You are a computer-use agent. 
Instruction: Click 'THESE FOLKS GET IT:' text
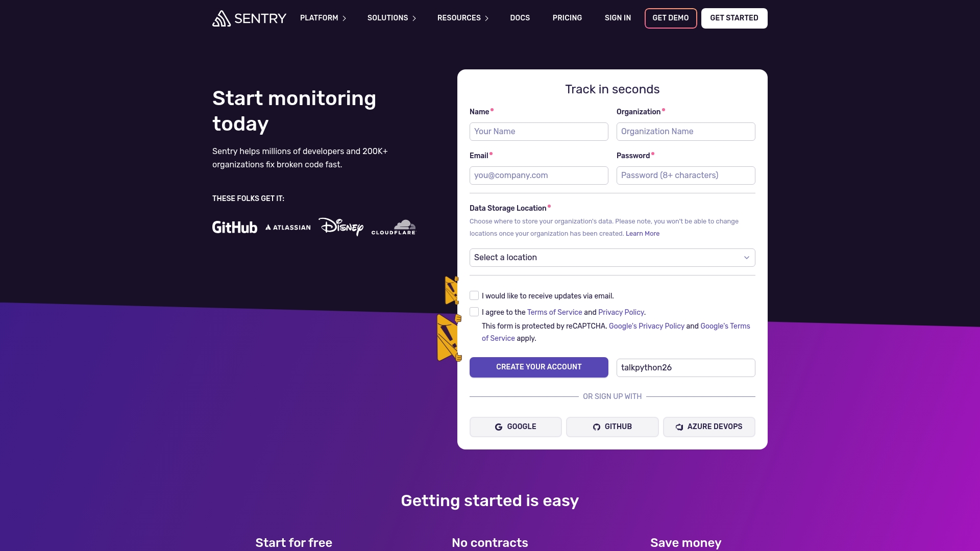[x=249, y=198]
